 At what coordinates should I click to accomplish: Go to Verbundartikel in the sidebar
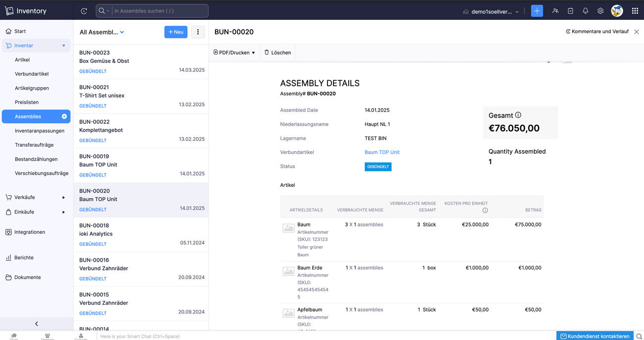[x=32, y=74]
